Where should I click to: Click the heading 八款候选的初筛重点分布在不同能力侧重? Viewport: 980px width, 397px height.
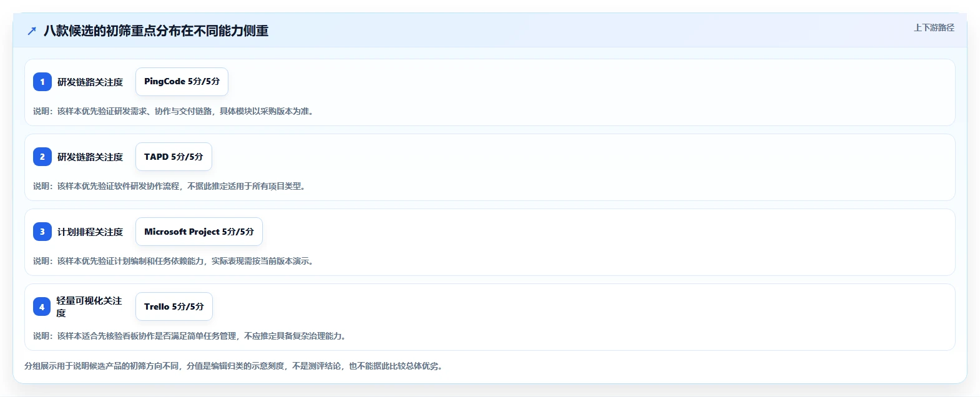click(156, 31)
